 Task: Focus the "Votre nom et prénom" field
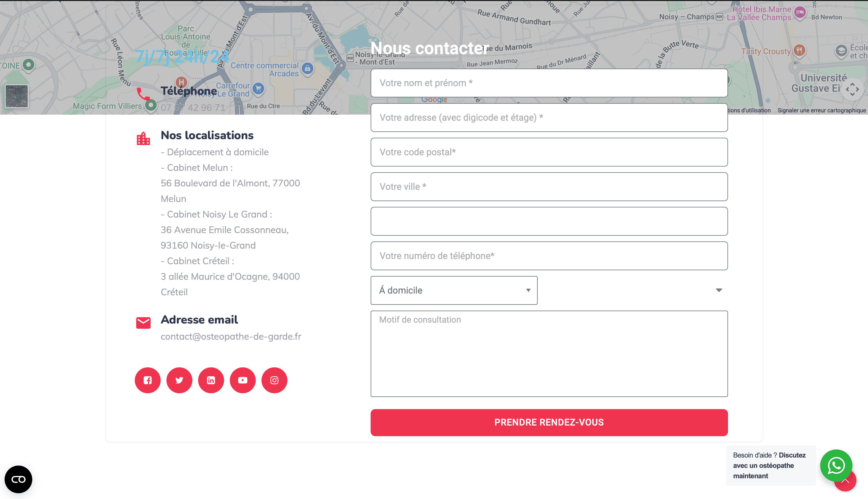(549, 83)
